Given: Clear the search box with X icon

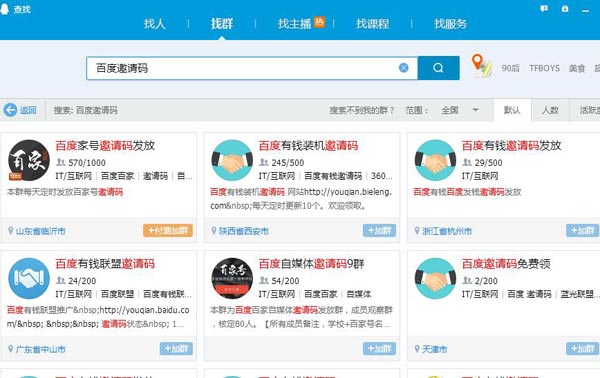Looking at the screenshot, I should pyautogui.click(x=403, y=68).
